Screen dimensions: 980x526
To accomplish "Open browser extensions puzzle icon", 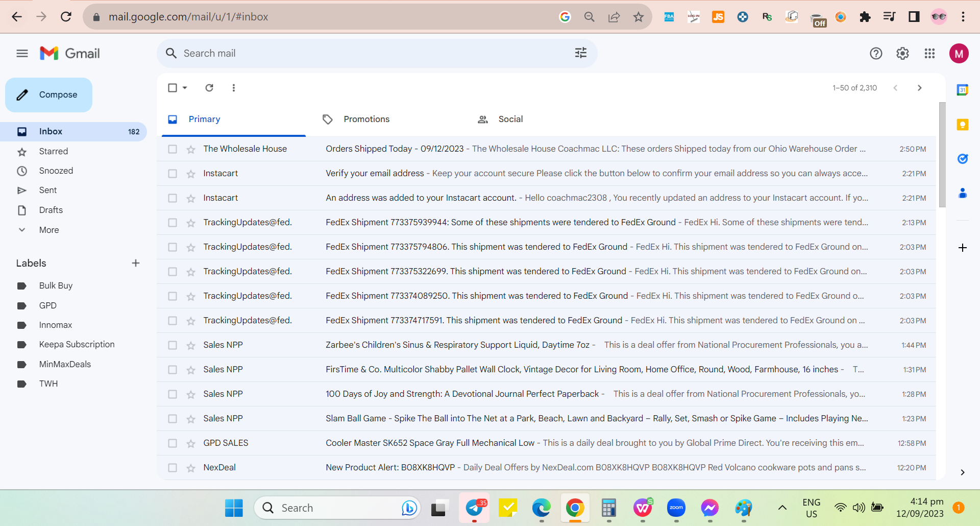I will click(x=865, y=17).
